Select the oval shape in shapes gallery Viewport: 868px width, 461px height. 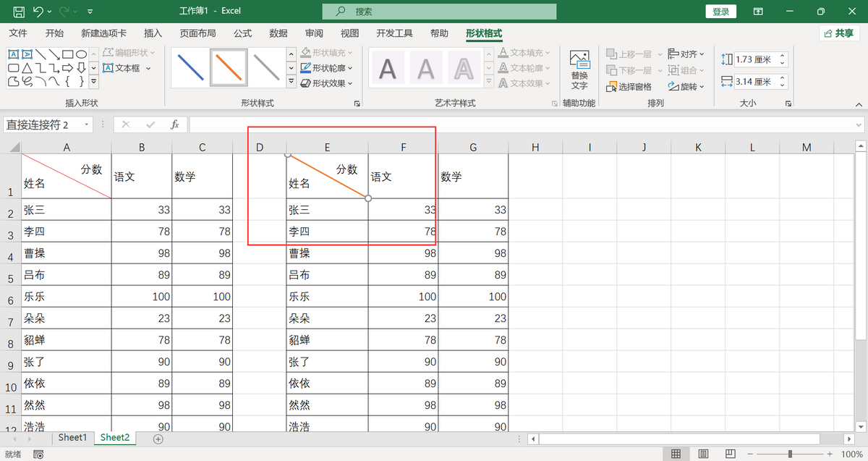(82, 54)
